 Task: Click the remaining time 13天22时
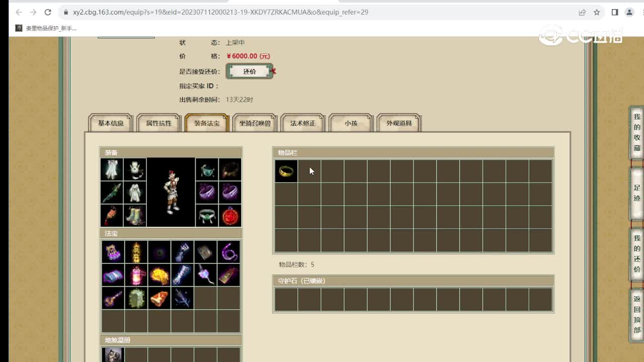[239, 100]
